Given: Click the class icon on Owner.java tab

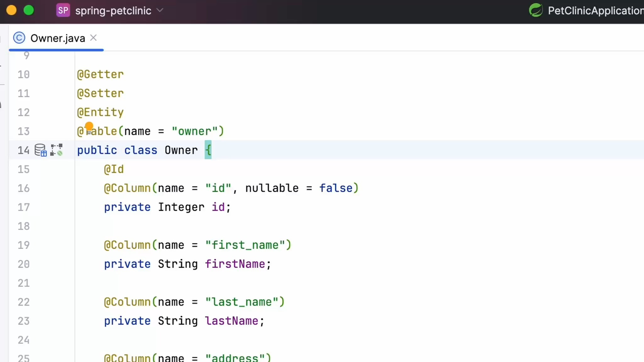Looking at the screenshot, I should point(19,38).
